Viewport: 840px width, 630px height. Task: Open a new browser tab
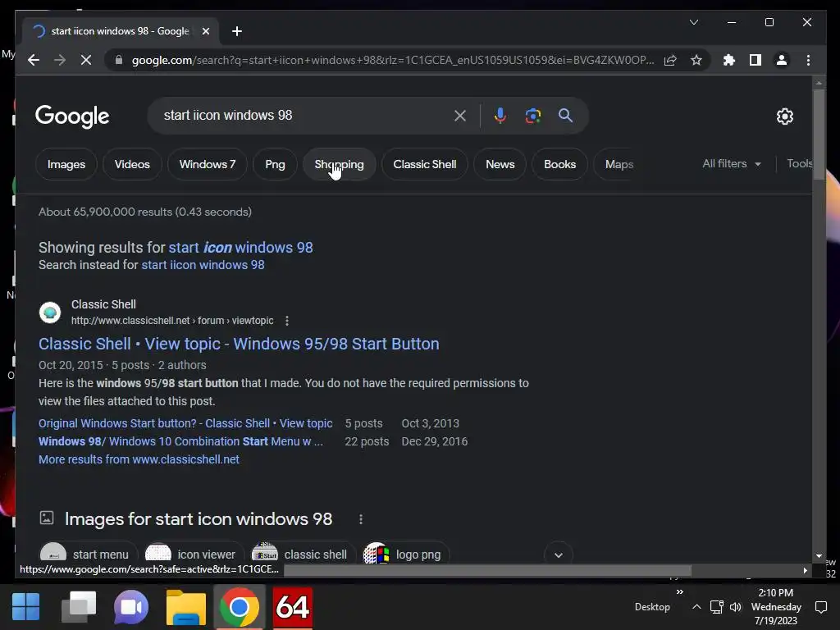pos(237,31)
